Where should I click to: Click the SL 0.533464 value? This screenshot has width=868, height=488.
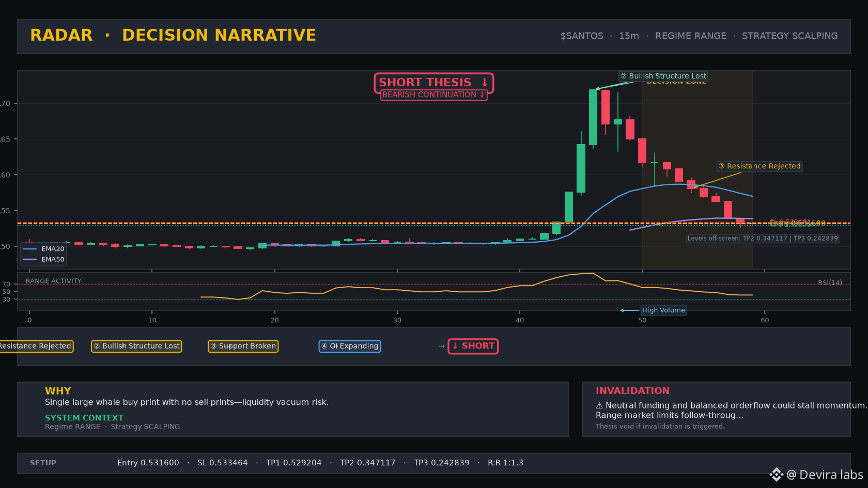tap(222, 463)
